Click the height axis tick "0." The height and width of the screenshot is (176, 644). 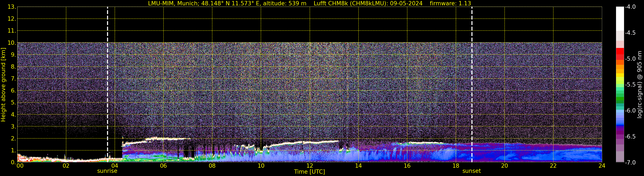13,162
